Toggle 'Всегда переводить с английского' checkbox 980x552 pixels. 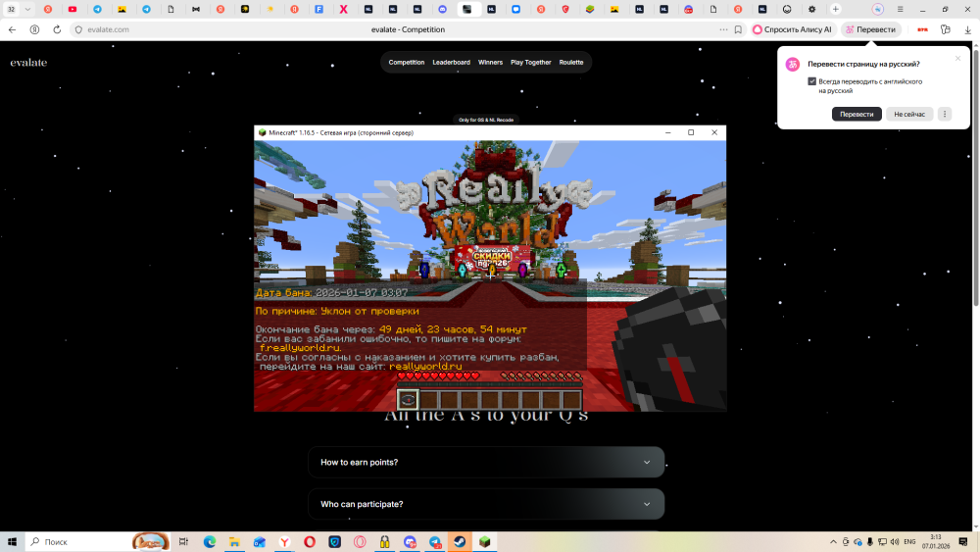pos(811,81)
